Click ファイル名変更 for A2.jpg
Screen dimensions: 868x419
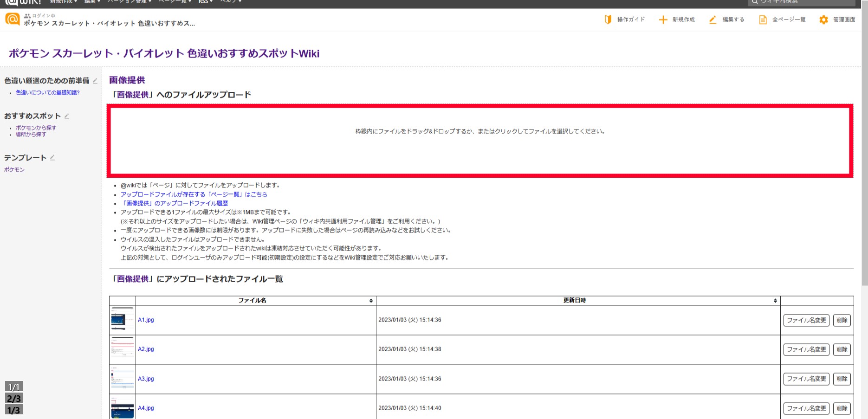pyautogui.click(x=806, y=349)
